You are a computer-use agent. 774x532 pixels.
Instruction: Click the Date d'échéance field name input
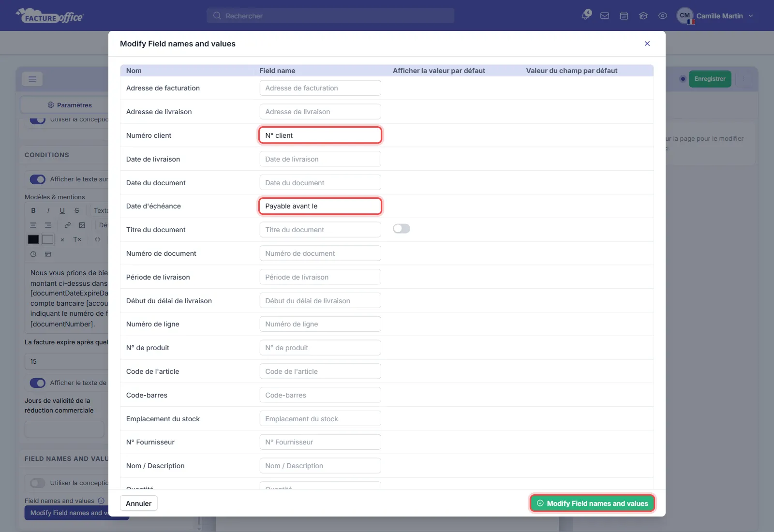[x=320, y=206]
